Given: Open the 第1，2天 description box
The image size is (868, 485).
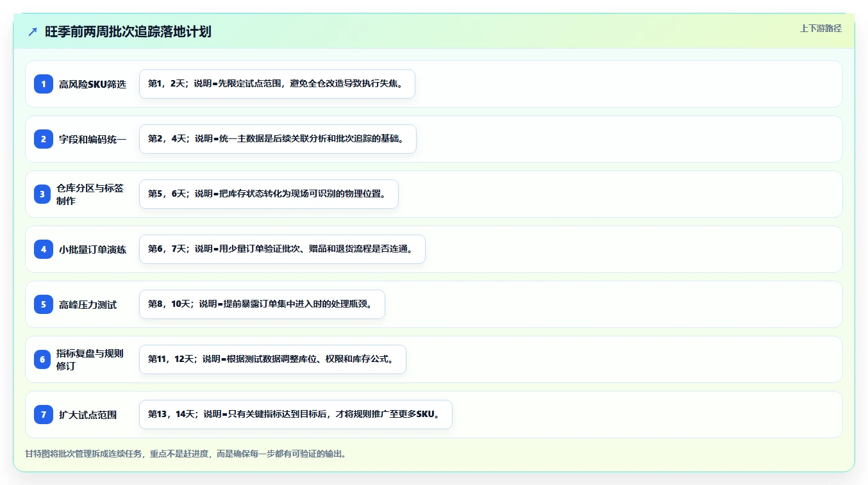Looking at the screenshot, I should [277, 84].
